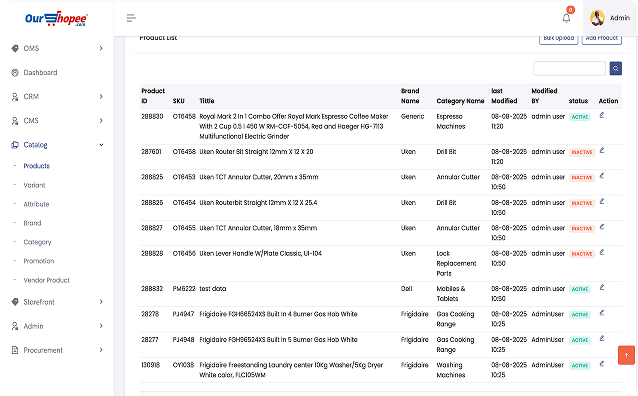Image resolution: width=638 pixels, height=396 pixels.
Task: Open the Dashboard menu item
Action: 40,72
